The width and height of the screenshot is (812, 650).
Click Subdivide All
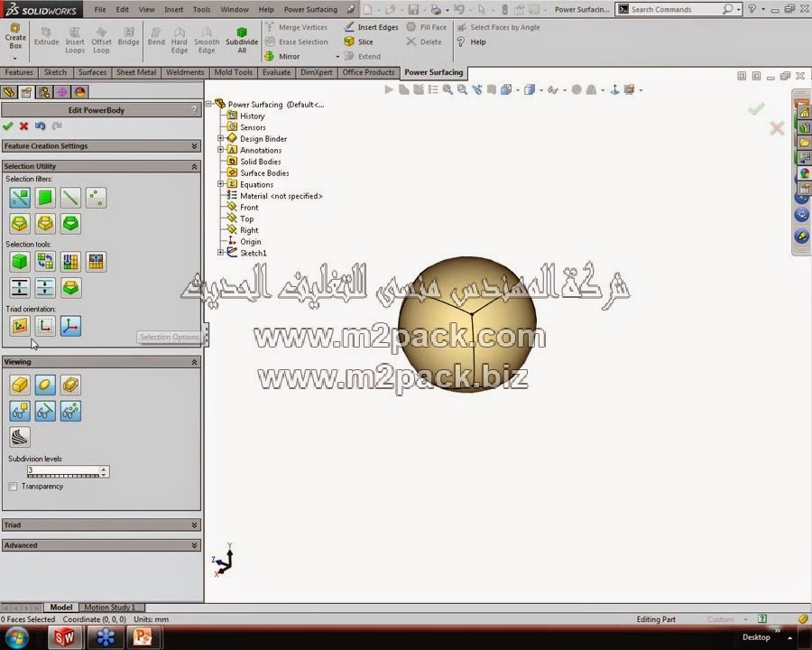pyautogui.click(x=242, y=41)
